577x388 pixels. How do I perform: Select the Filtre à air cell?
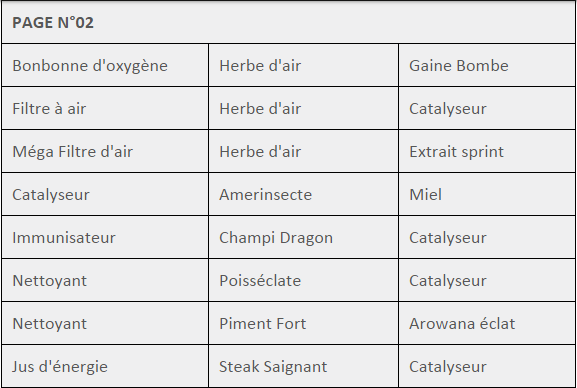click(x=105, y=108)
